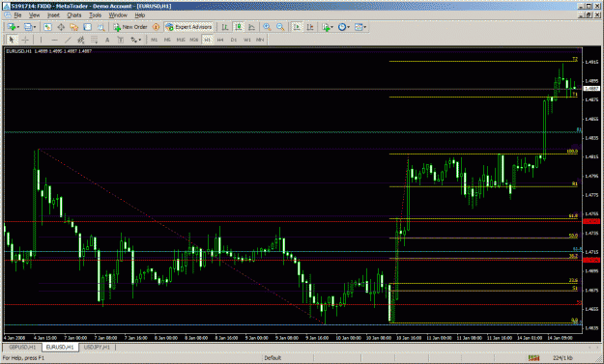Switch to M5 timeframe

coord(167,40)
